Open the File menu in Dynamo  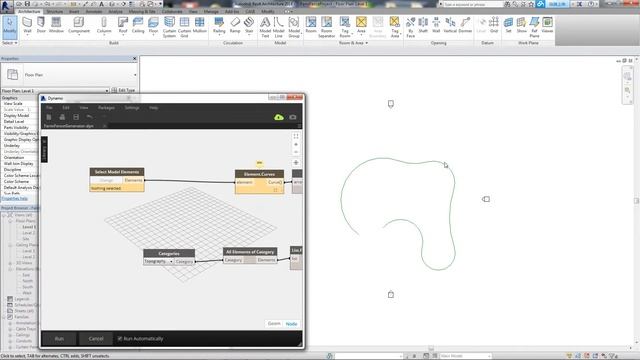coord(49,108)
